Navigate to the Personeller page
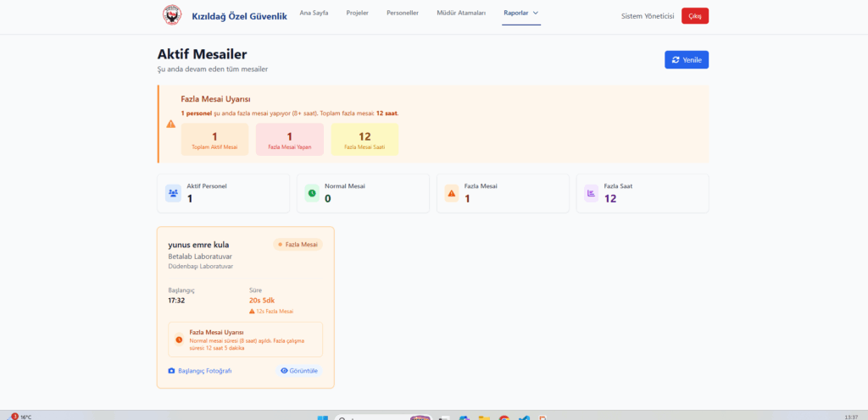 (403, 14)
